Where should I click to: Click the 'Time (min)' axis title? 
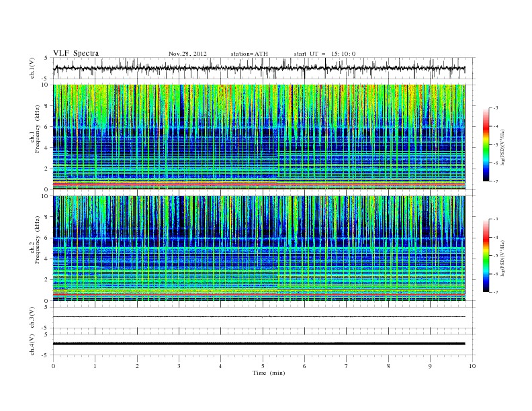tap(269, 373)
